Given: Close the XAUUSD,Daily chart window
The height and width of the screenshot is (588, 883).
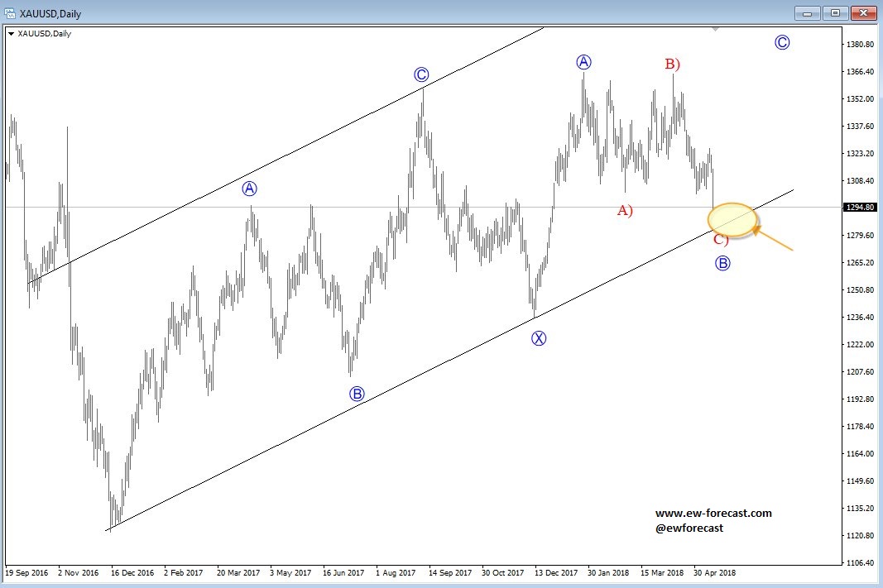Looking at the screenshot, I should coord(863,12).
